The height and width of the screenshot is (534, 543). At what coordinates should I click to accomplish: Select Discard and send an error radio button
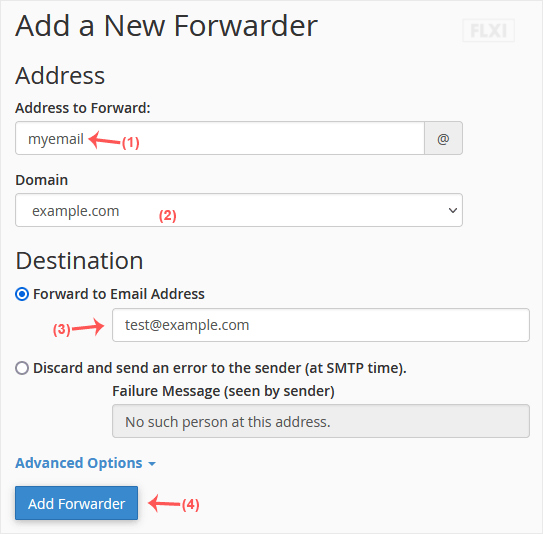[x=22, y=368]
